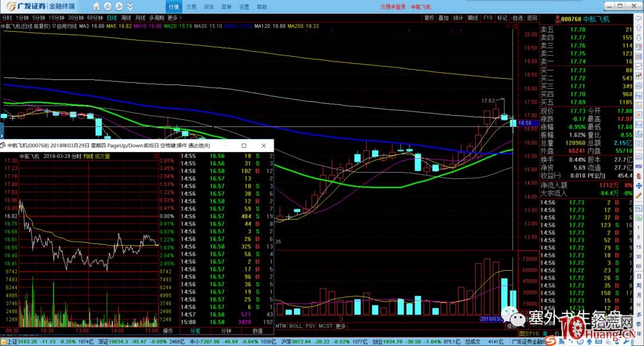644x346 pixels.
Task: Click the -自选 remove-favorite button
Action: [517, 18]
